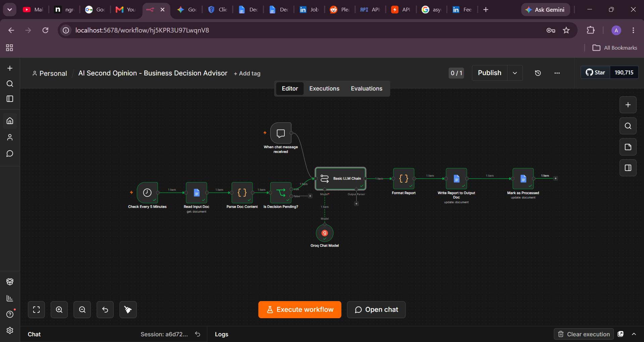Expand the Publish options dropdown arrow

coord(515,73)
